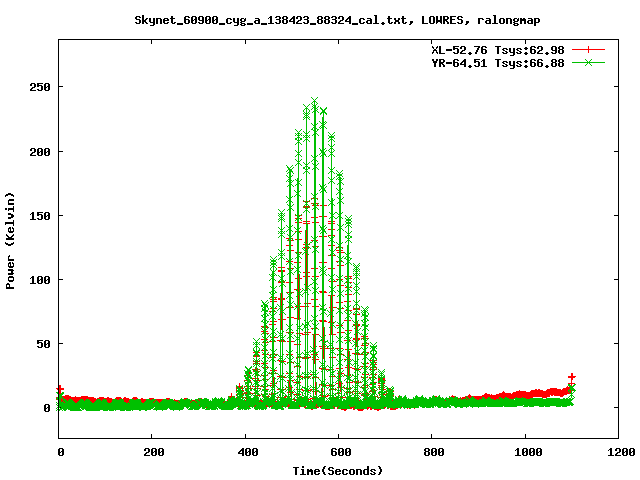Click the 100 tick label on y-axis
This screenshot has height=480, width=640.
pyautogui.click(x=40, y=280)
